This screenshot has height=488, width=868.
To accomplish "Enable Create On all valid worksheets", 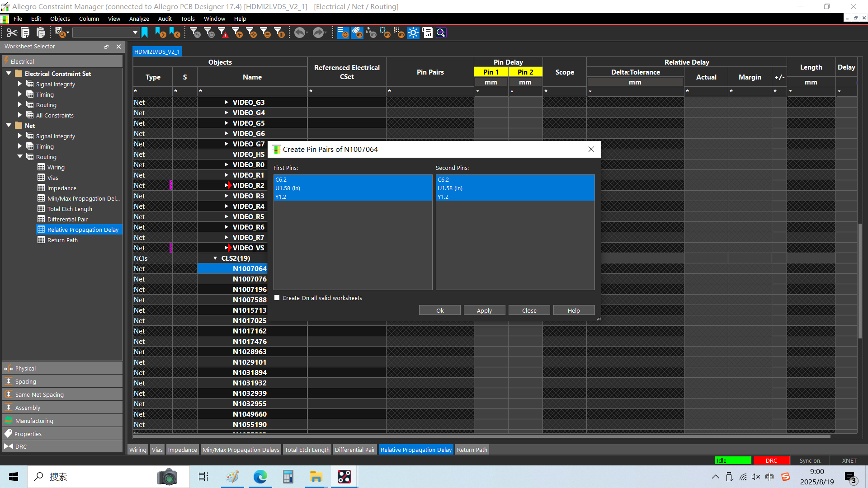I will tap(277, 298).
